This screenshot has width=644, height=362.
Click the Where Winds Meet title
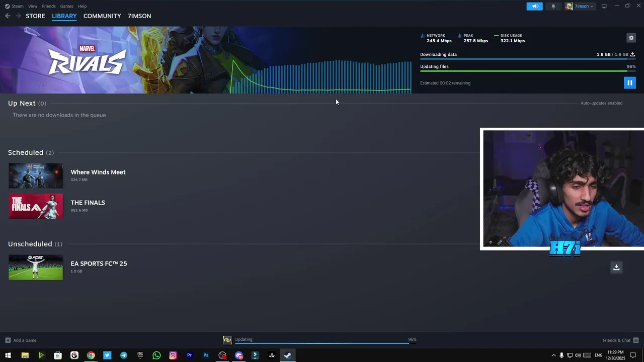[x=98, y=172]
